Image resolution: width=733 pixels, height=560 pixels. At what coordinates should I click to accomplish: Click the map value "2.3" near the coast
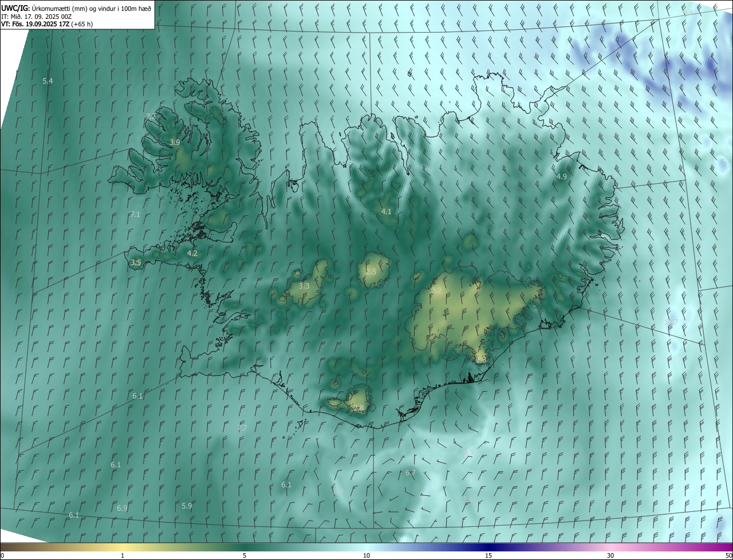(x=480, y=360)
